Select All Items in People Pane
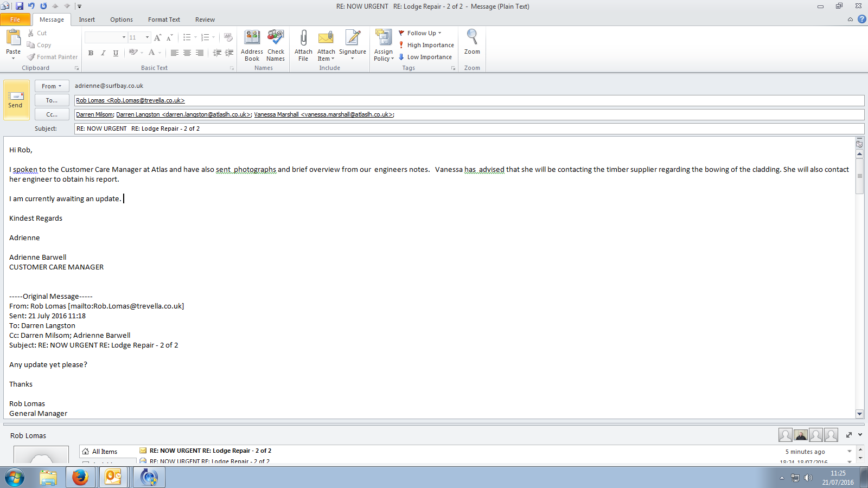The width and height of the screenshot is (868, 488). tap(104, 452)
